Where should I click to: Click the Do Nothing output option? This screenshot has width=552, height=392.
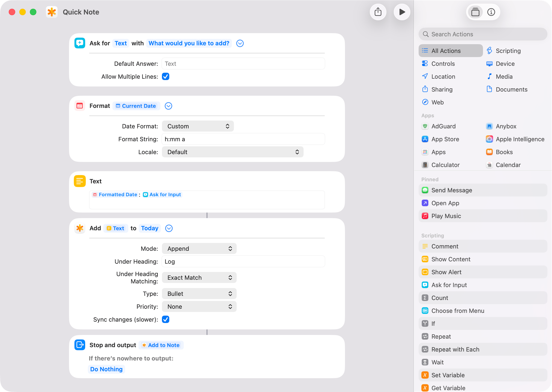coord(106,369)
